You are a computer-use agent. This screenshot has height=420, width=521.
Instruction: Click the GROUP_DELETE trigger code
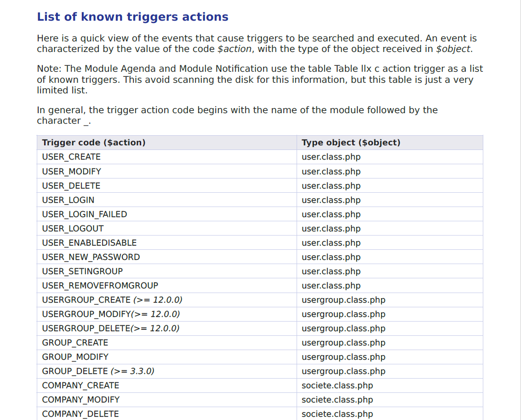[98, 371]
